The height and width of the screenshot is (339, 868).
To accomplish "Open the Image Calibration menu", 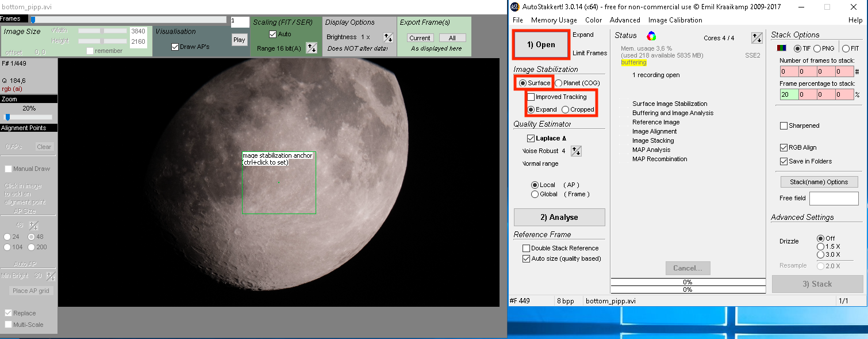I will pos(675,20).
